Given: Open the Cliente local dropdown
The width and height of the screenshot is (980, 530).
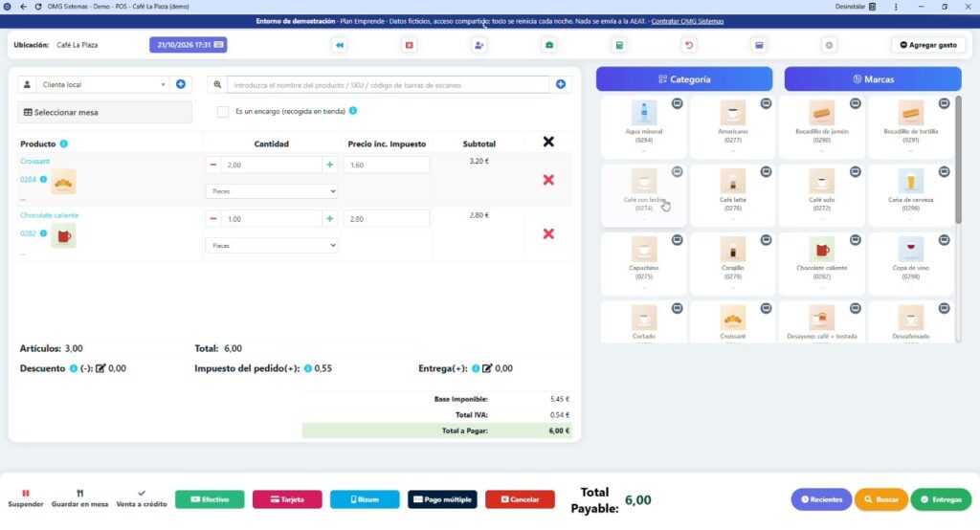Looking at the screenshot, I should pyautogui.click(x=103, y=84).
